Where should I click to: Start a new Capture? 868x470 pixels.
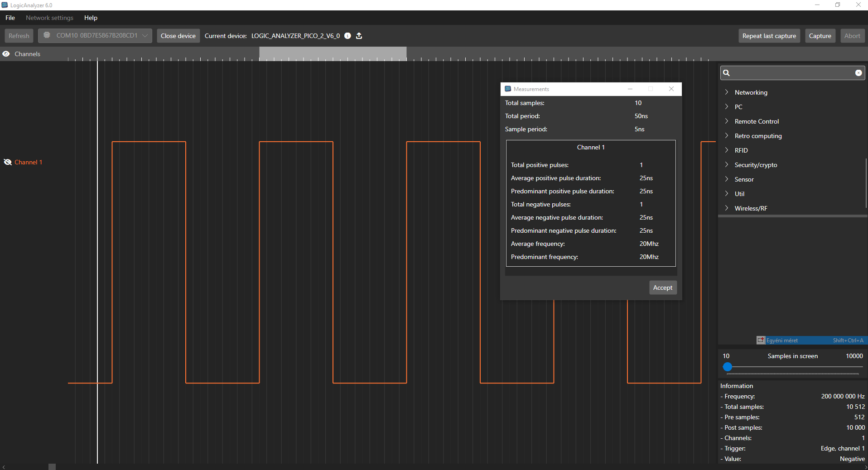coord(820,36)
